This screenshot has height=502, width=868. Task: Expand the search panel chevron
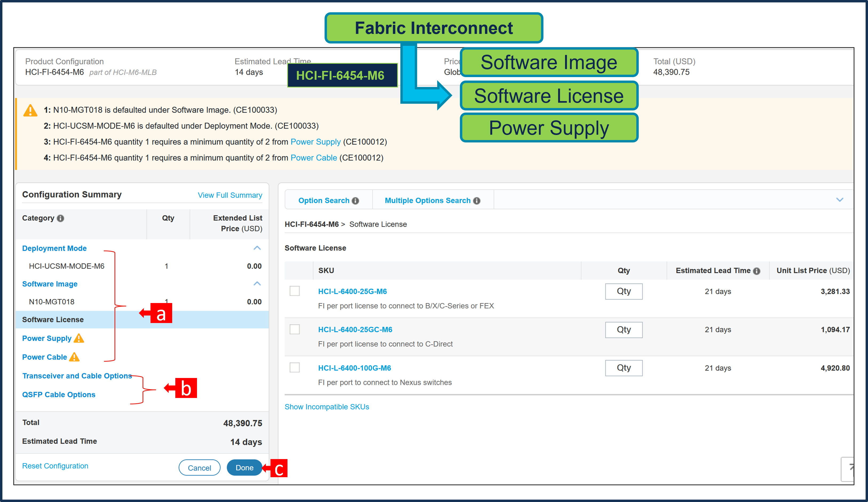(840, 200)
